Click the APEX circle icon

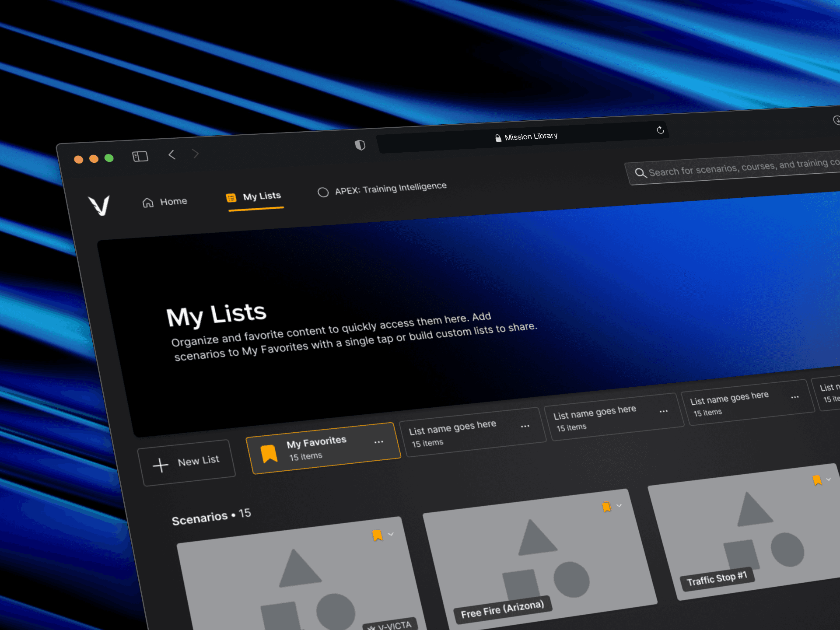[x=323, y=192]
